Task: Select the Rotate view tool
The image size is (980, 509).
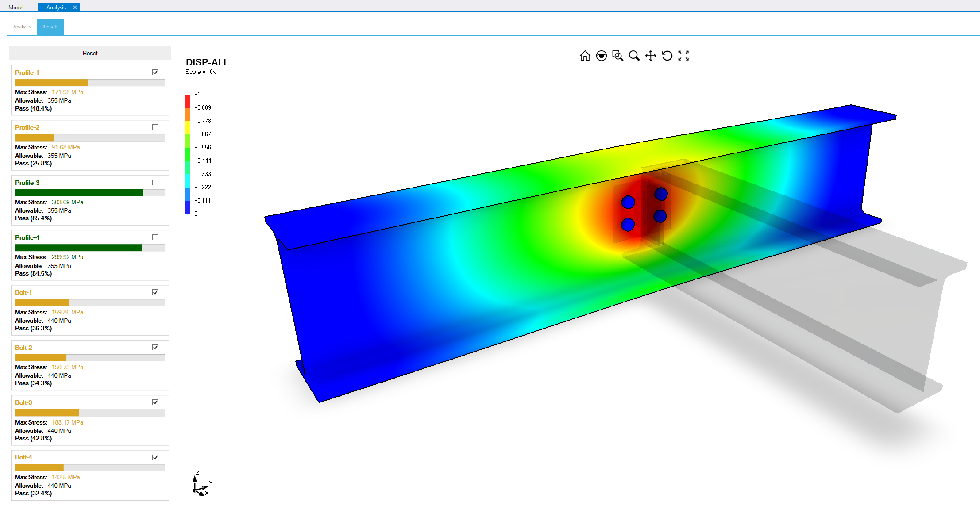Action: tap(667, 56)
